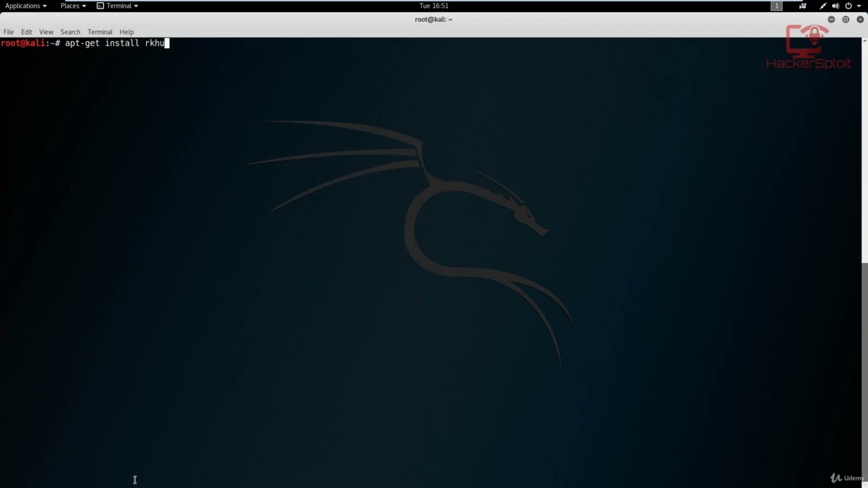Close the terminal window
The height and width of the screenshot is (488, 868).
[x=860, y=19]
